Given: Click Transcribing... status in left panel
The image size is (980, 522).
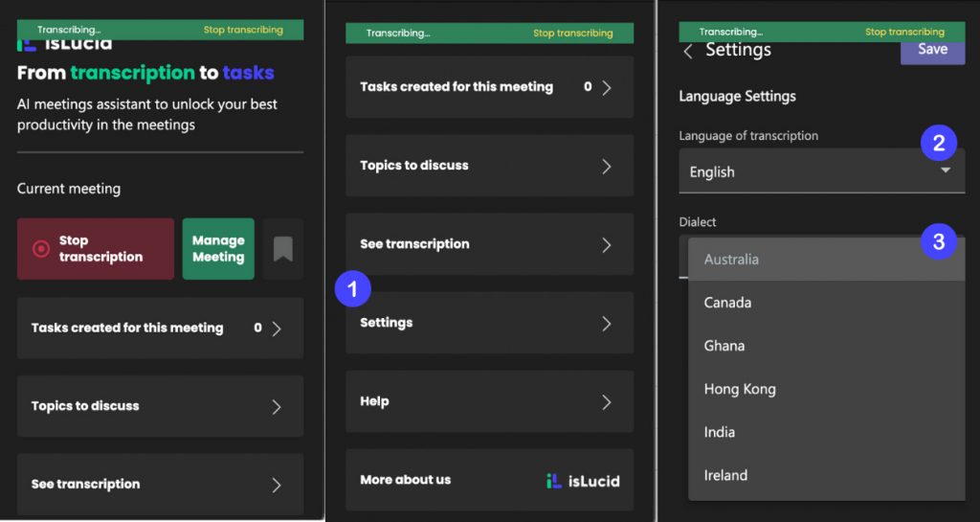Looking at the screenshot, I should (x=69, y=30).
